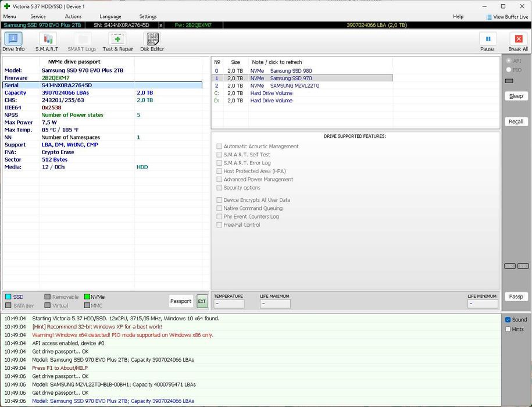The width and height of the screenshot is (532, 407).
Task: Toggle Automatic Acoustic Management checkbox
Action: 219,146
